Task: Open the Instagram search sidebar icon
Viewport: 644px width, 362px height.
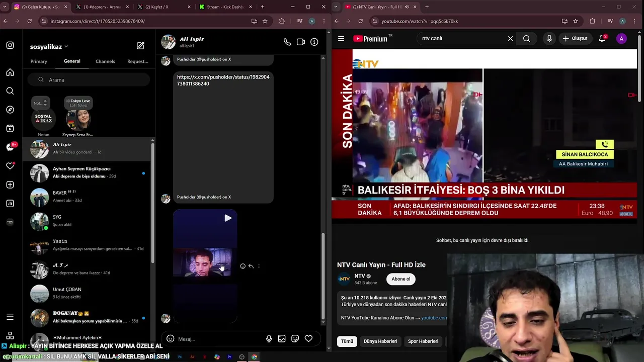Action: coord(10,91)
